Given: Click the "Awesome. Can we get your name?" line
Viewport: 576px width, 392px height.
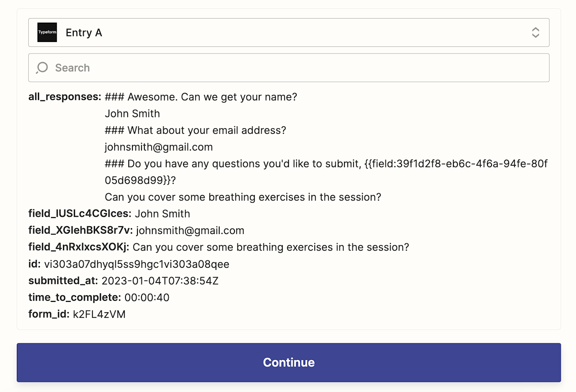Looking at the screenshot, I should 201,97.
